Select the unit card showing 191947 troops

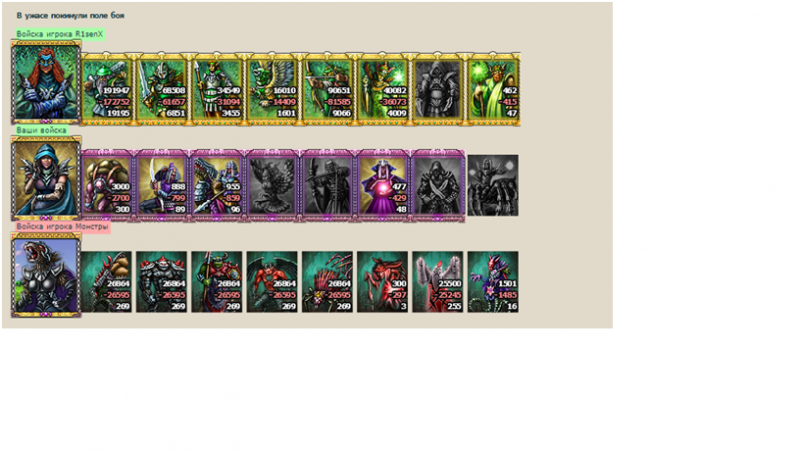coord(106,89)
